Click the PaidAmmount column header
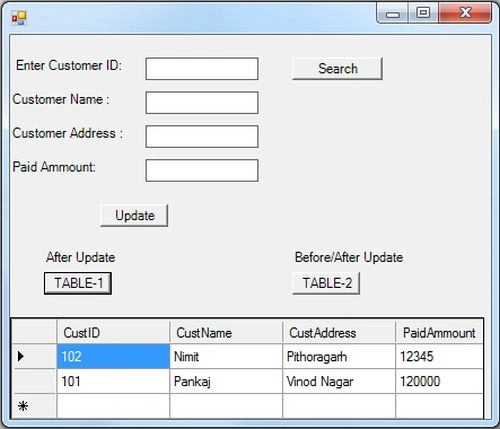The height and width of the screenshot is (429, 500). (439, 332)
